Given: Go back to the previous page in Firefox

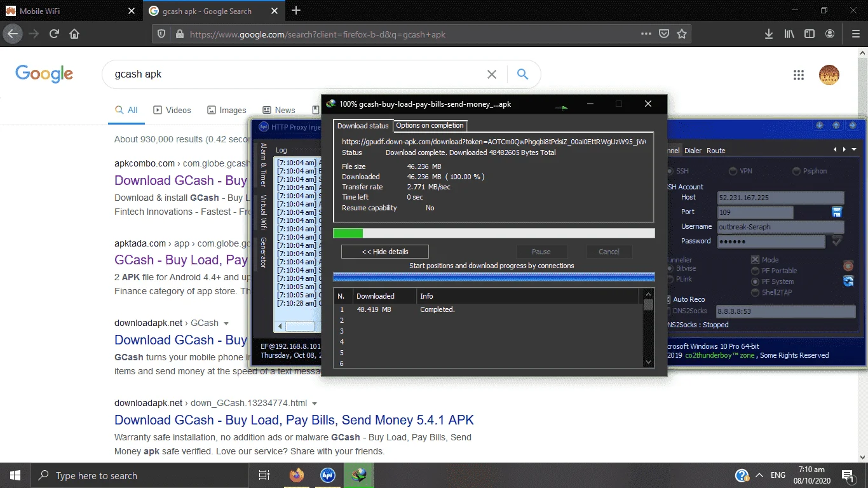Looking at the screenshot, I should point(14,34).
